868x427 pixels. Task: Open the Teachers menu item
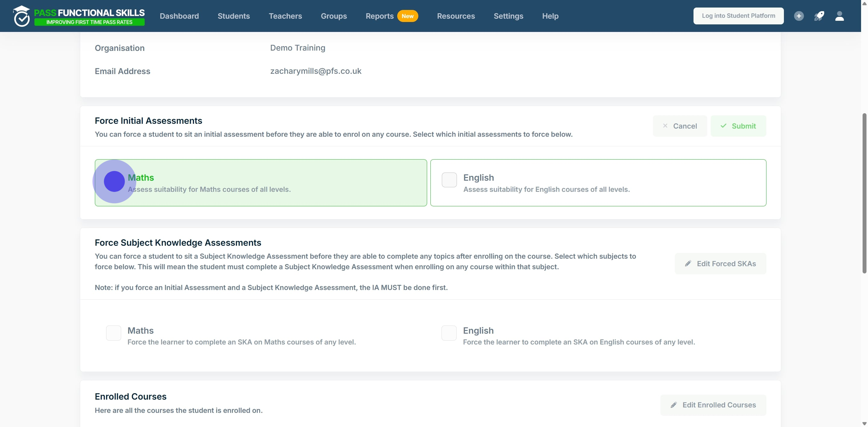point(285,16)
